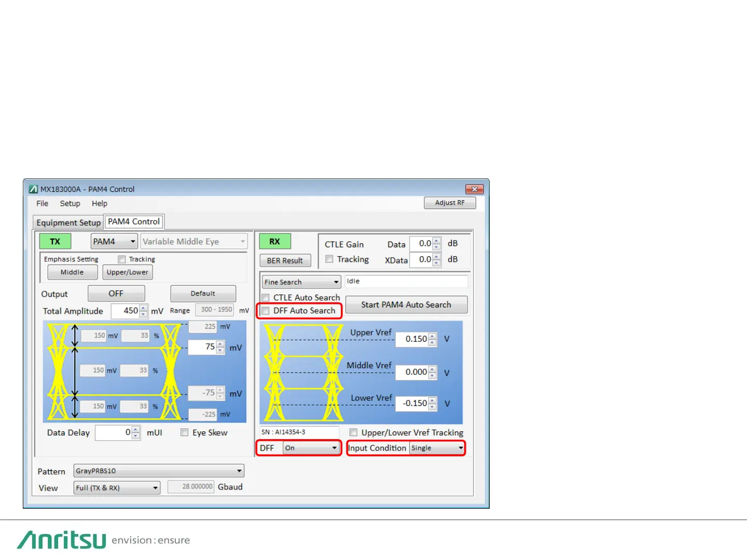The image size is (747, 560).
Task: Enable the CTLE Auto Search checkbox
Action: pyautogui.click(x=266, y=298)
